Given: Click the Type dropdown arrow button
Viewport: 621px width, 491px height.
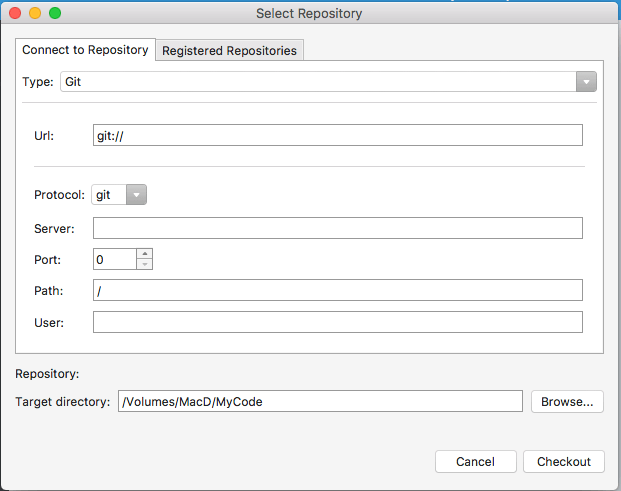Looking at the screenshot, I should tap(586, 82).
